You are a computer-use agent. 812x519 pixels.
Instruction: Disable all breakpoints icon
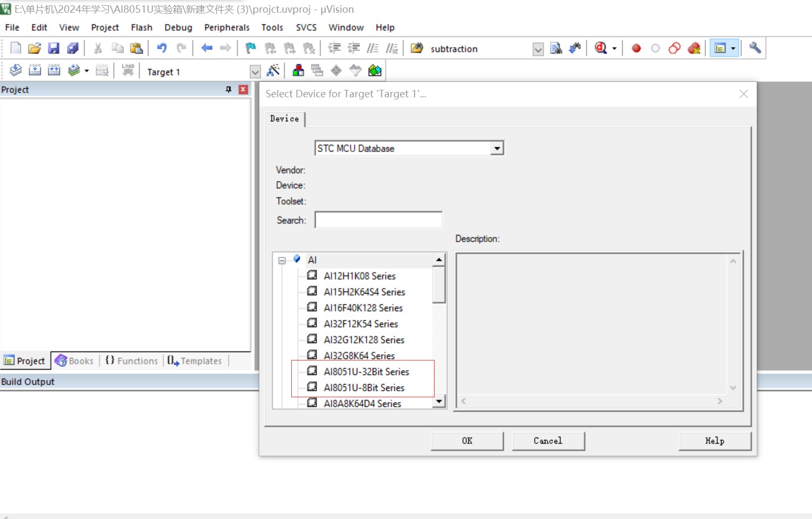pos(675,48)
